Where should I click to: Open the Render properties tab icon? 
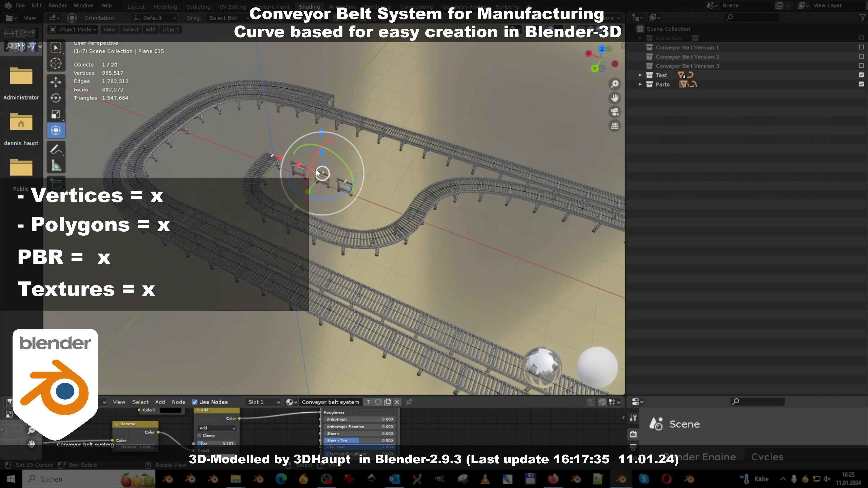(633, 434)
